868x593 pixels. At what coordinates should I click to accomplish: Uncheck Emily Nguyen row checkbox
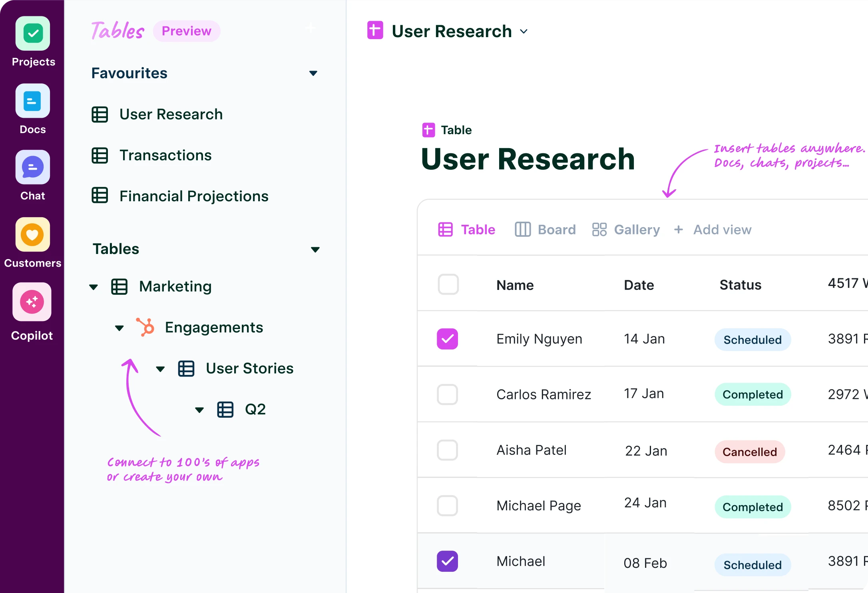pos(447,339)
